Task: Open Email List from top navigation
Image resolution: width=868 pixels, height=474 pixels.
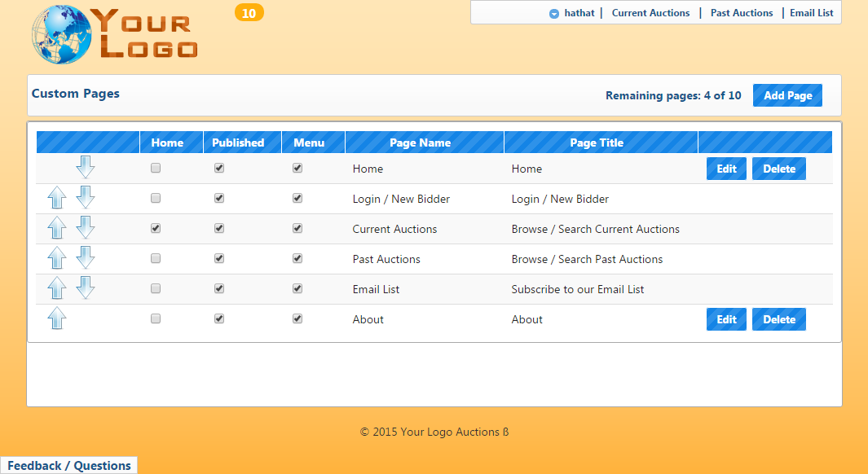Action: 811,13
